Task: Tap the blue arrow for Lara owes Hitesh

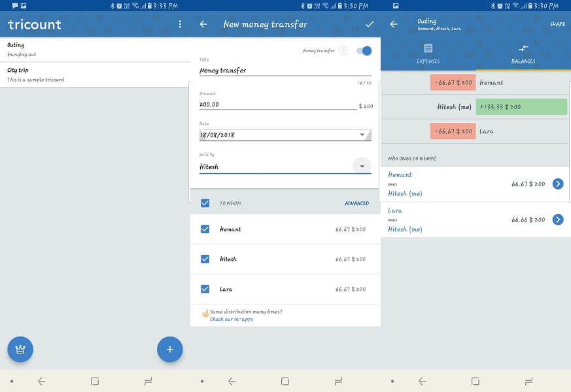Action: tap(558, 220)
